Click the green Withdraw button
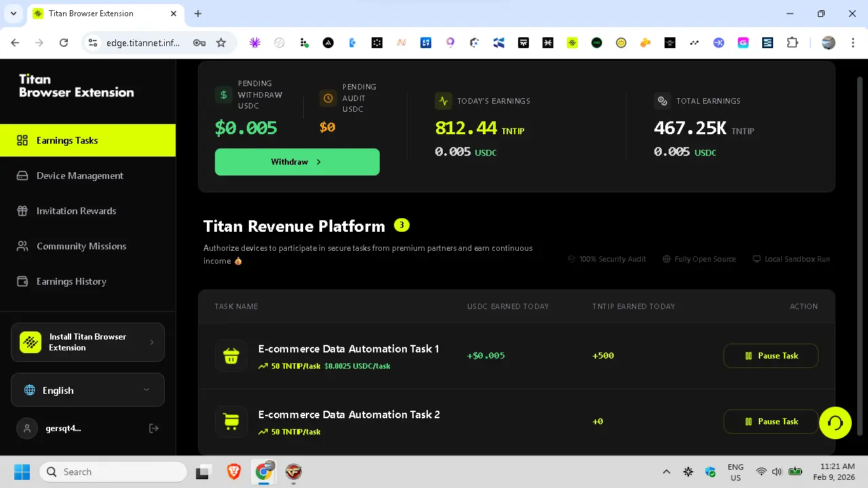Image resolution: width=868 pixels, height=488 pixels. (297, 162)
